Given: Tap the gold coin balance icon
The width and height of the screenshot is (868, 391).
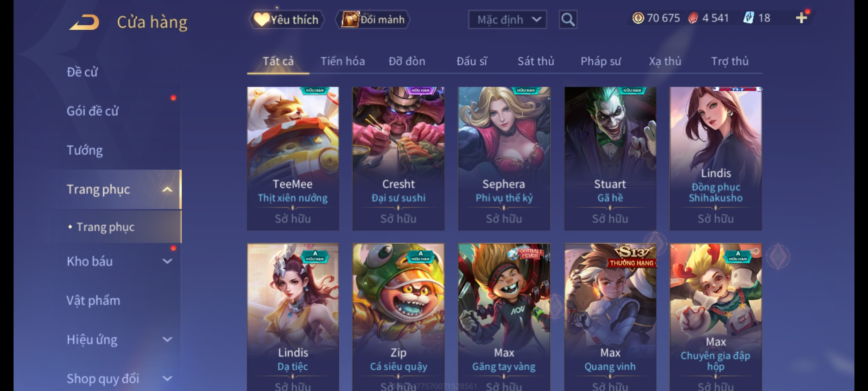Looking at the screenshot, I should tap(638, 18).
